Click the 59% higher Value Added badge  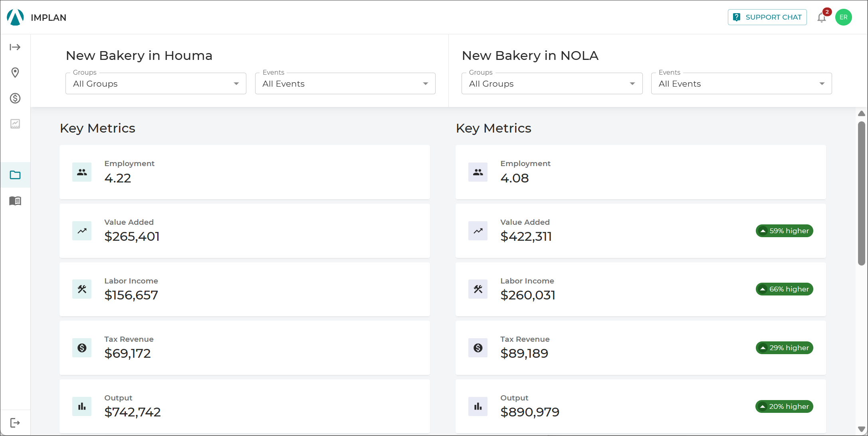(785, 231)
